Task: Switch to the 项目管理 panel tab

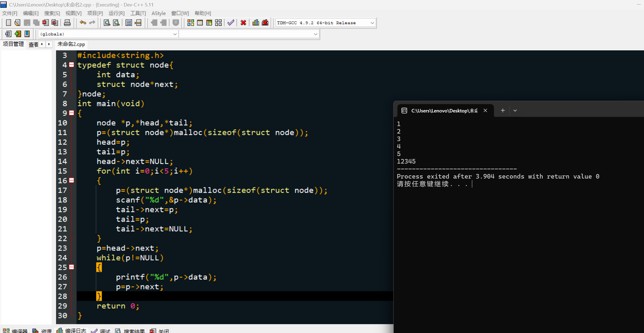Action: coord(13,44)
